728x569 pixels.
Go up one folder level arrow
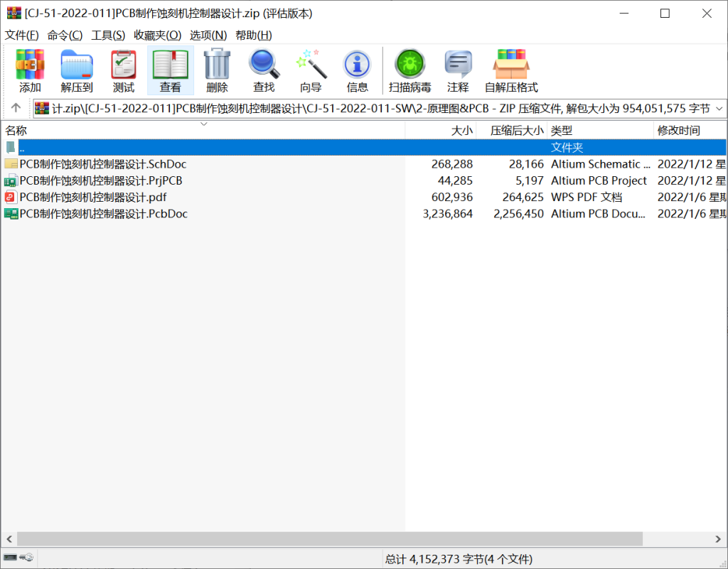click(16, 109)
